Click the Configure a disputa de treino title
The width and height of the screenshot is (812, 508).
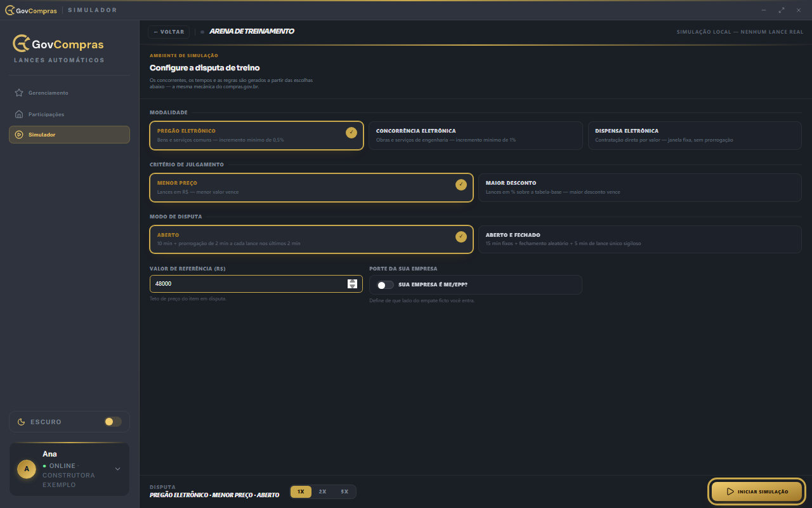204,67
